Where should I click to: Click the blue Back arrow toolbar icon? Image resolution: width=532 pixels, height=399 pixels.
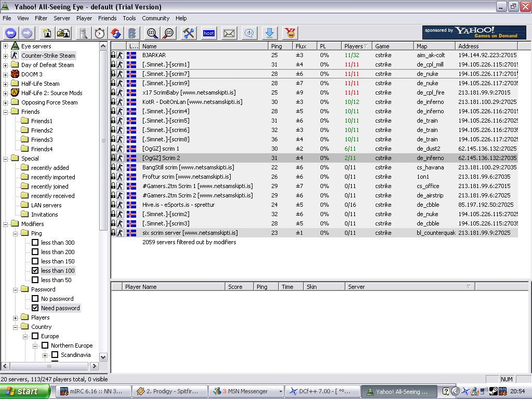tap(10, 33)
